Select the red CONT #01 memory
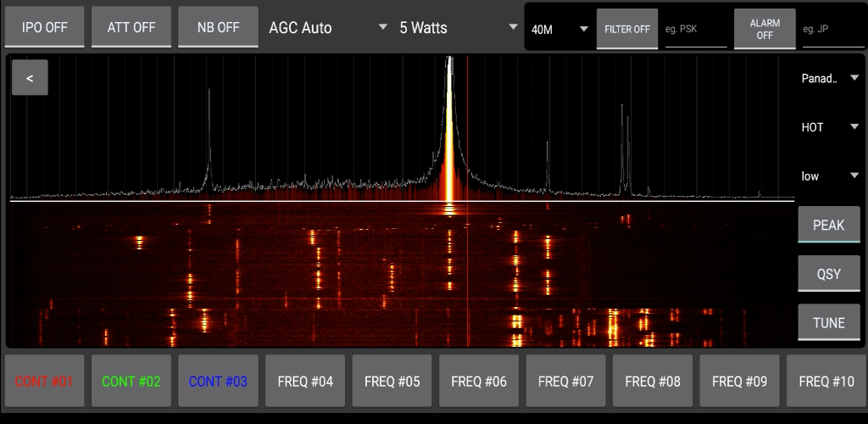Screen dimensions: 868x424 pos(44,382)
